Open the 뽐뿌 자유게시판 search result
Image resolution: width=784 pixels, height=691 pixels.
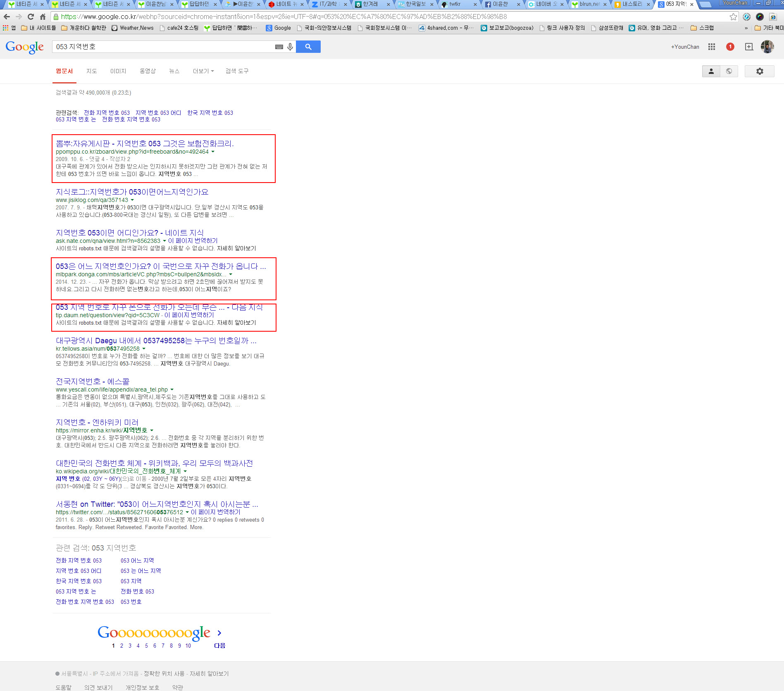click(145, 143)
